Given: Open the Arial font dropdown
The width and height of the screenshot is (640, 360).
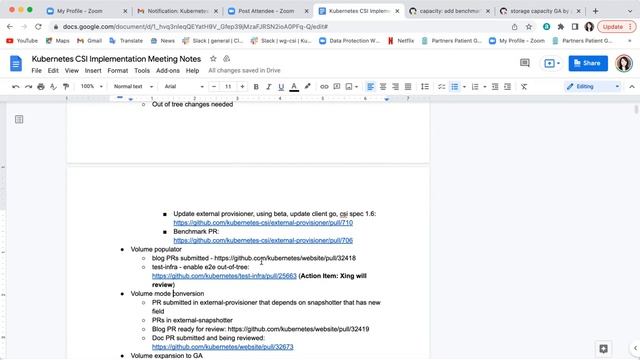Looking at the screenshot, I should (184, 87).
